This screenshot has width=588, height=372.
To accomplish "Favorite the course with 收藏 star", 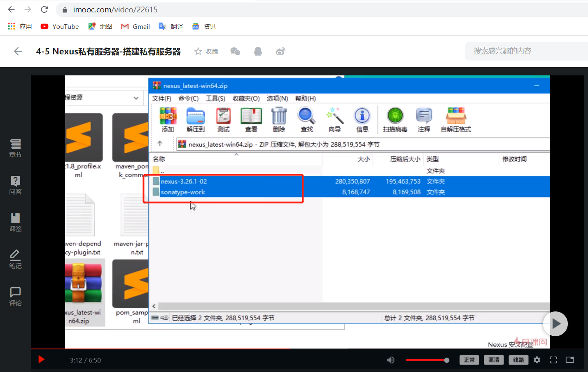I will 206,51.
